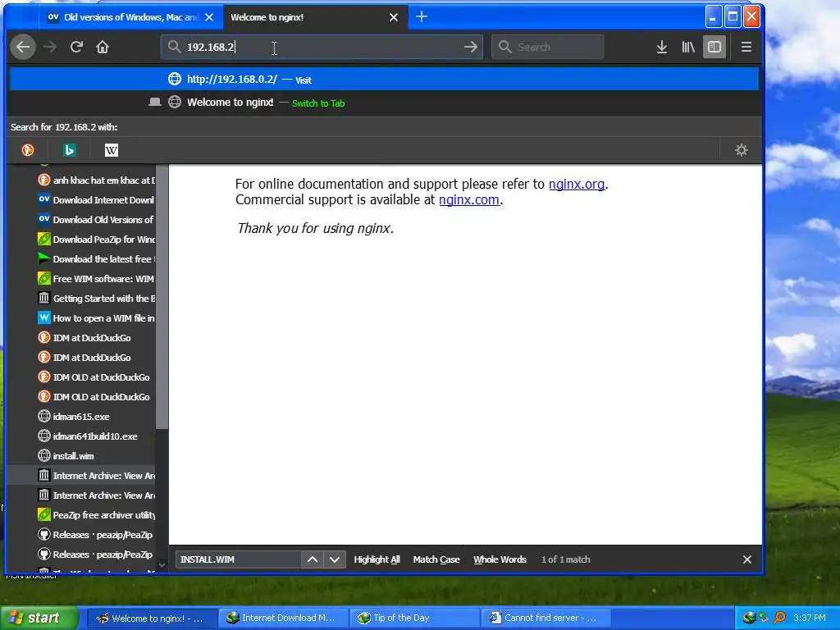This screenshot has height=630, width=840.
Task: Click in the URL address field
Action: (322, 47)
